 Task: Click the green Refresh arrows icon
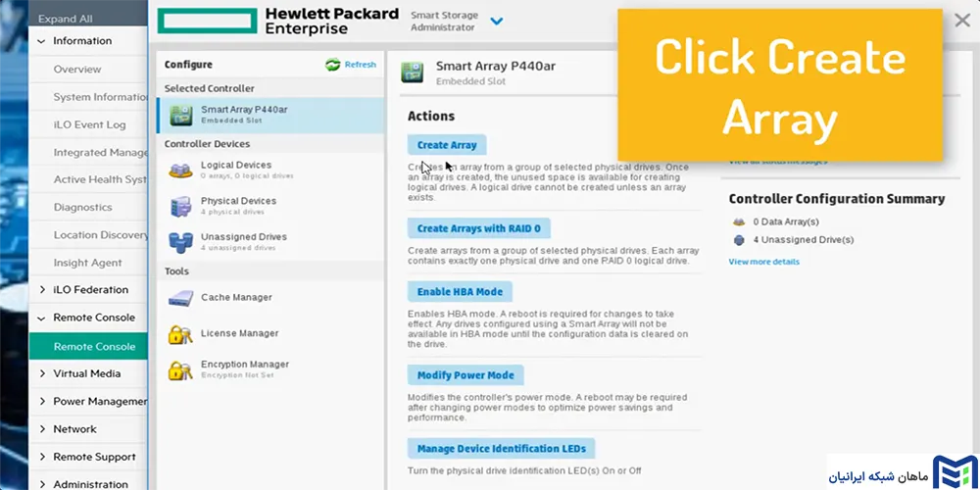coord(333,65)
